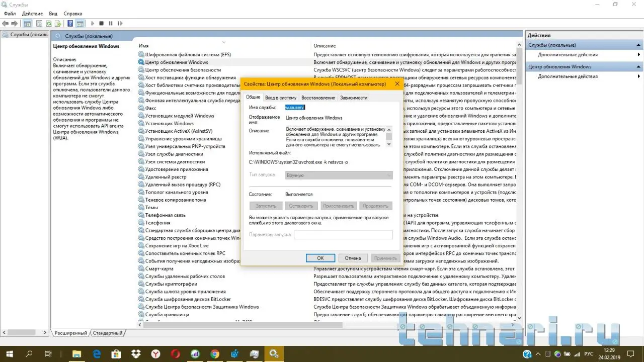Expand Дополнительные действия under Службы (локальные)
644x362 pixels.
(584, 54)
